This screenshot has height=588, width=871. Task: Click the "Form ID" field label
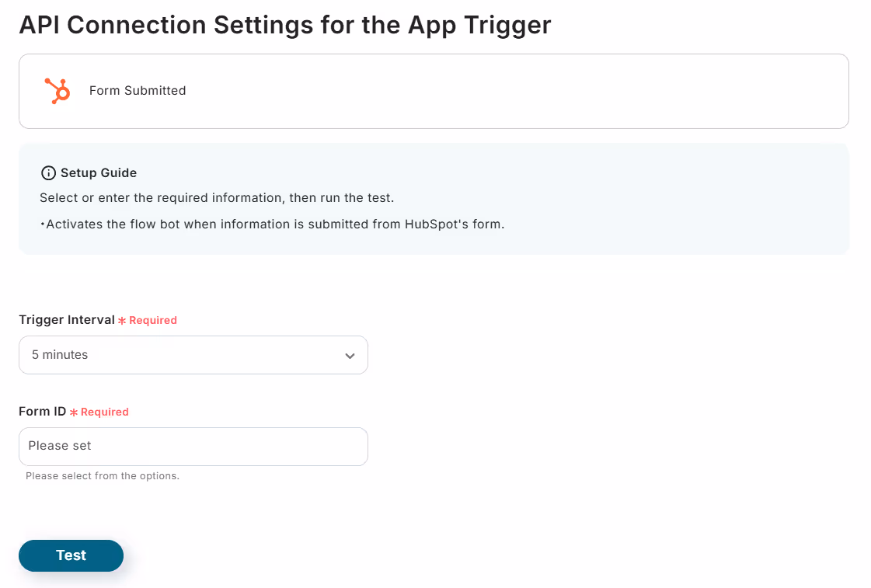[x=42, y=412]
